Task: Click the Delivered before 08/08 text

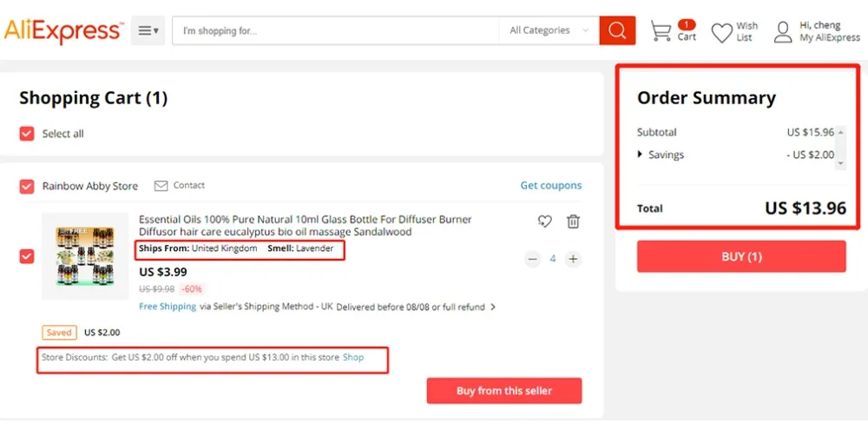Action: (411, 307)
